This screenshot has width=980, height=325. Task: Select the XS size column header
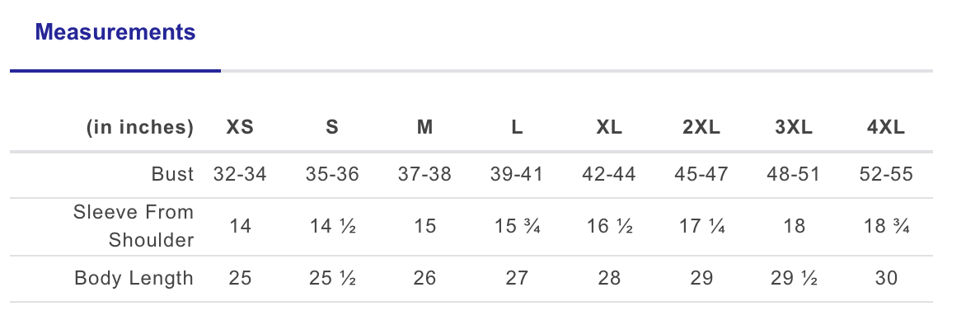tap(240, 128)
